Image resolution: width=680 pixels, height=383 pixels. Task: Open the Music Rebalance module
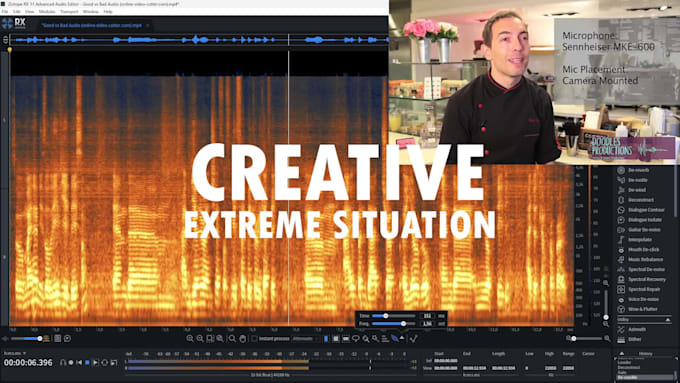[x=640, y=259]
